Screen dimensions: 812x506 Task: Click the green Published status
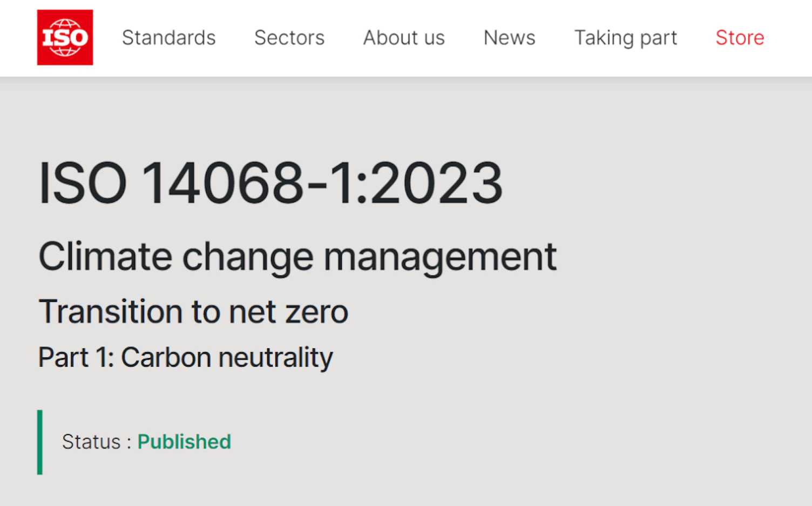(x=184, y=442)
